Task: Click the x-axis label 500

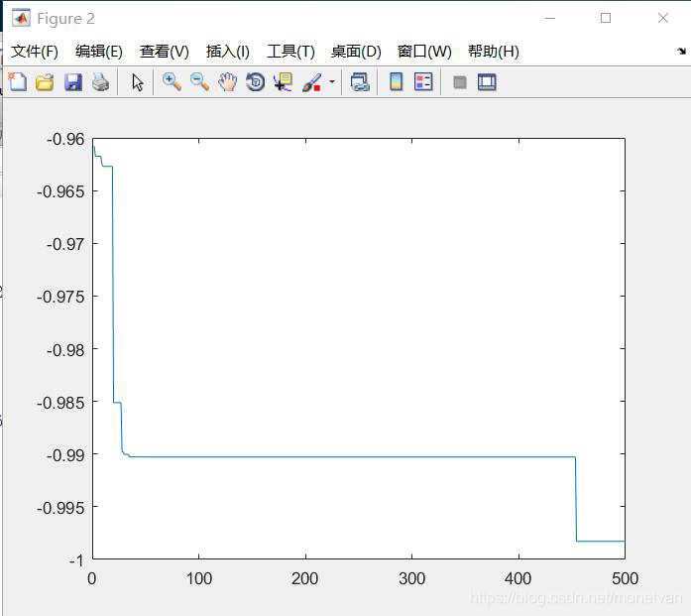Action: pos(625,578)
